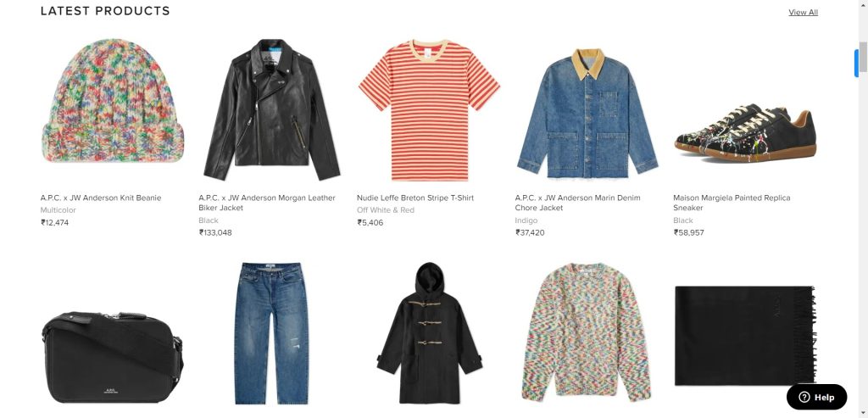
Task: Open the black fringed scarf image
Action: click(745, 336)
